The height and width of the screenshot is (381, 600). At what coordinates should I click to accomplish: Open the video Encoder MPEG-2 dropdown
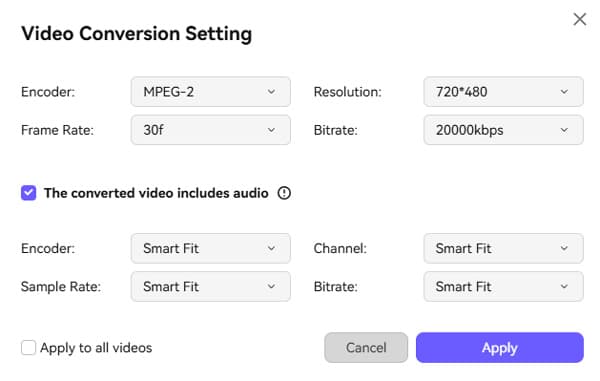pyautogui.click(x=211, y=92)
